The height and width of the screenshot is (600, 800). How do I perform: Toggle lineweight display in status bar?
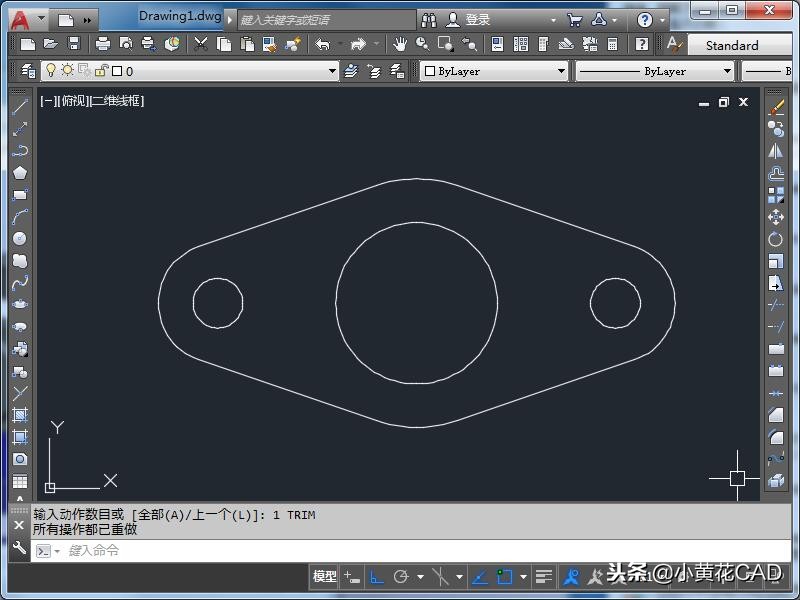click(x=543, y=577)
